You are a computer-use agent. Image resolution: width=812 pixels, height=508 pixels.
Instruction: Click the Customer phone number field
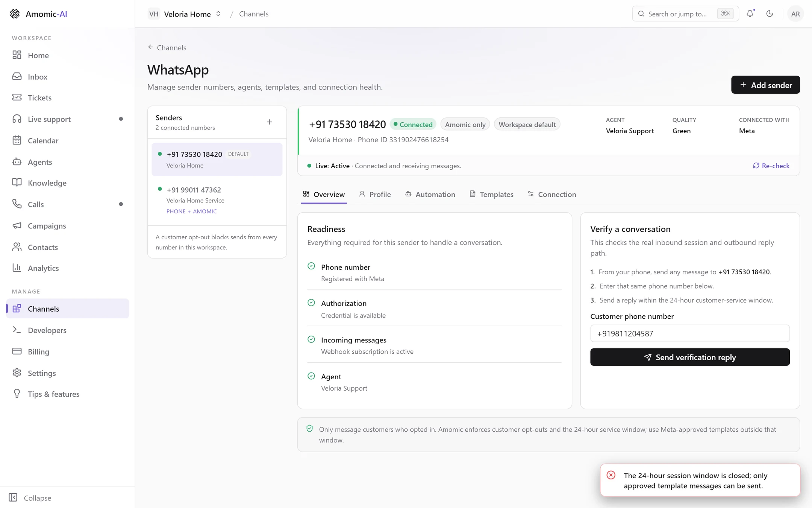(x=690, y=333)
